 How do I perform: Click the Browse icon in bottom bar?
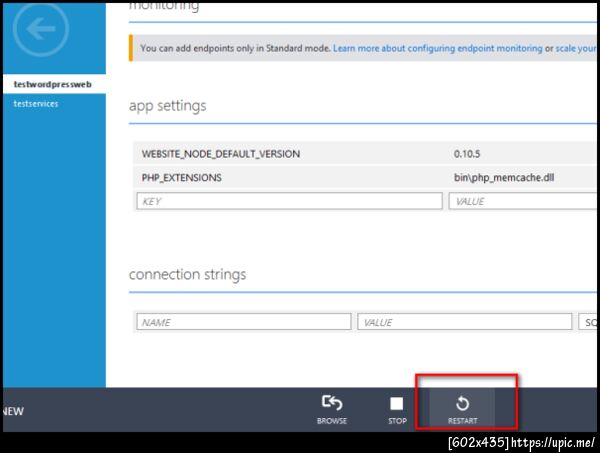(332, 403)
